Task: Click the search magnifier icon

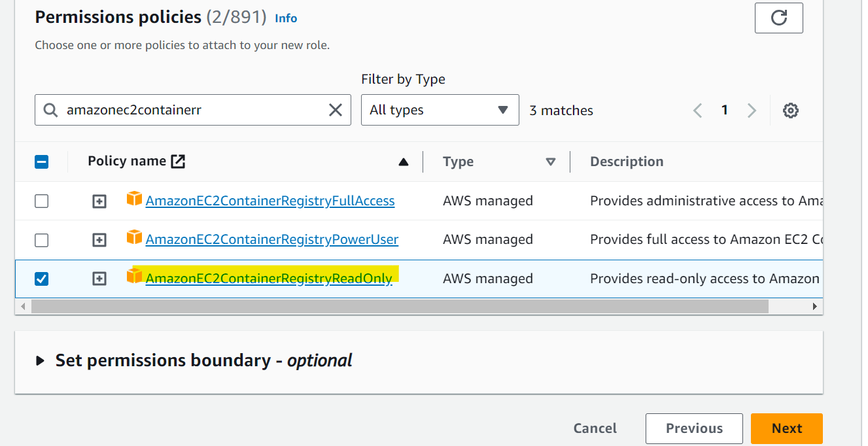Action: [50, 110]
